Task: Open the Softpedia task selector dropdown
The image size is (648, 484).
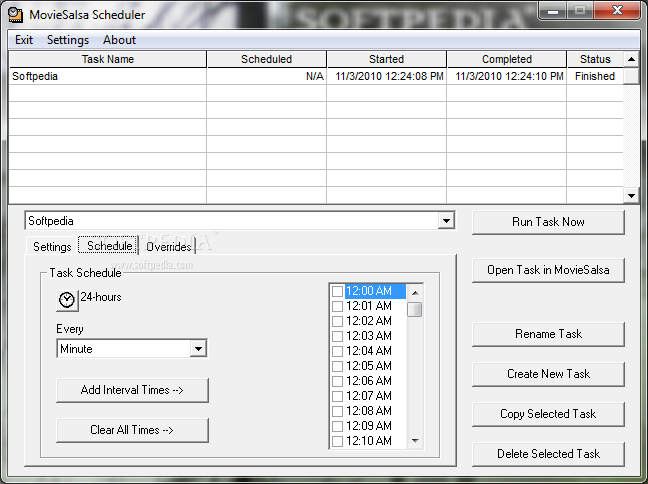Action: [446, 221]
